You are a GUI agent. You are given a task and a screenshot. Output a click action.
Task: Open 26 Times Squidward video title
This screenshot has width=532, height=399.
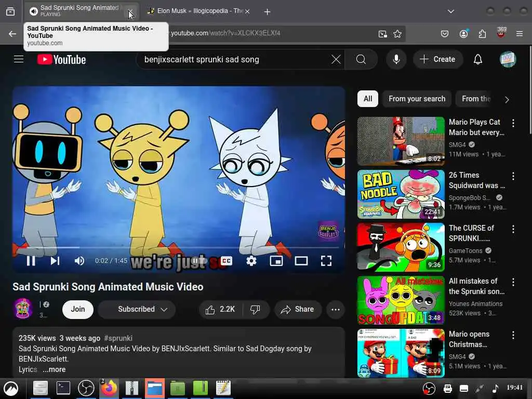[x=477, y=180]
